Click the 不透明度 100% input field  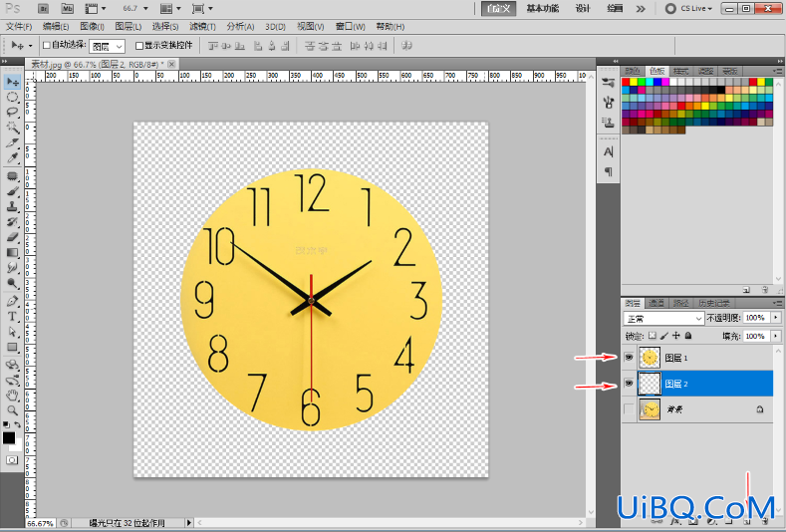pos(756,318)
